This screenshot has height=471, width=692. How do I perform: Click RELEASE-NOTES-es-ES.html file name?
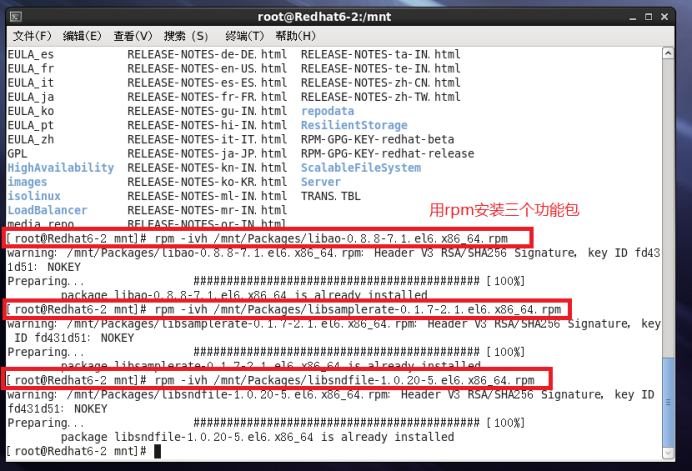pos(207,83)
